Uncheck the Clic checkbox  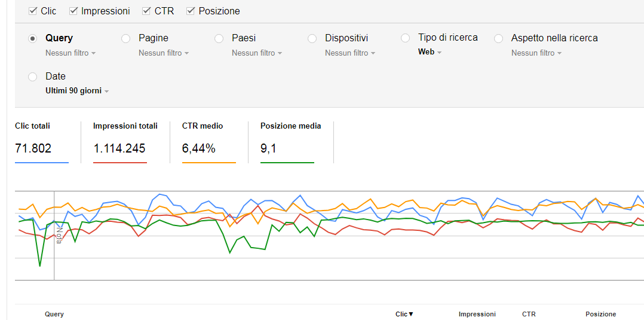click(32, 11)
